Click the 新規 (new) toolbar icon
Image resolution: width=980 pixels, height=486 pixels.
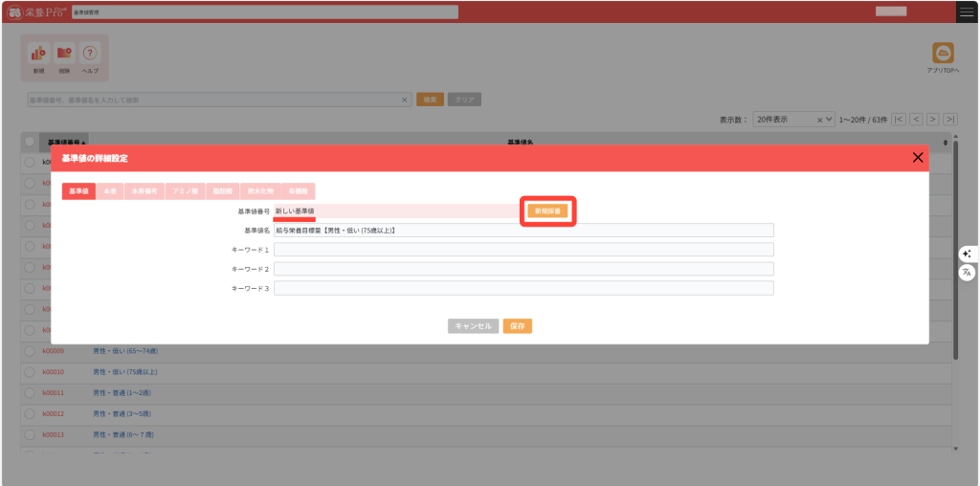click(38, 55)
